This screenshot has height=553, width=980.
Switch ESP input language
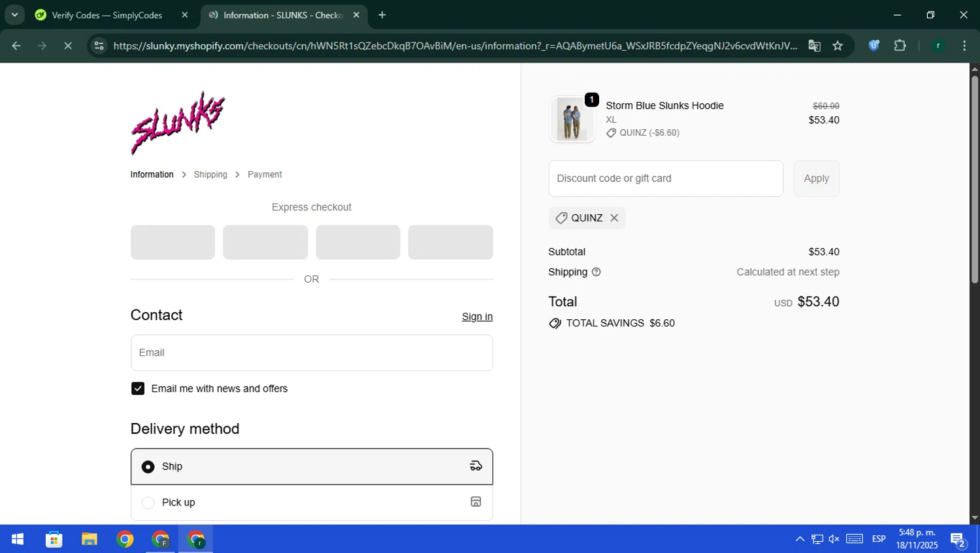879,539
